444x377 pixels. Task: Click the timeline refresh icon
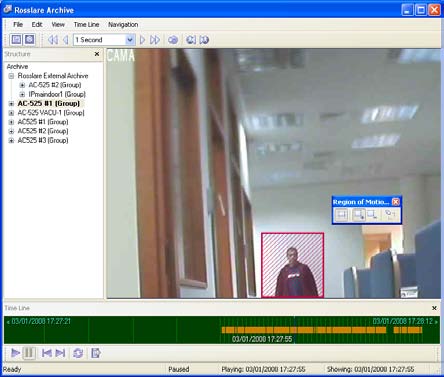pos(78,353)
